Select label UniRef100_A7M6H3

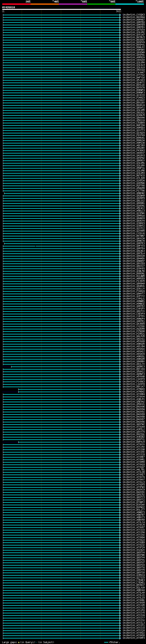tap(134, 389)
